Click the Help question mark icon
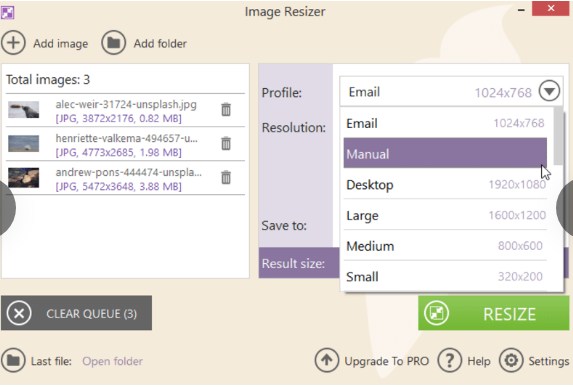573x387 pixels. point(449,360)
